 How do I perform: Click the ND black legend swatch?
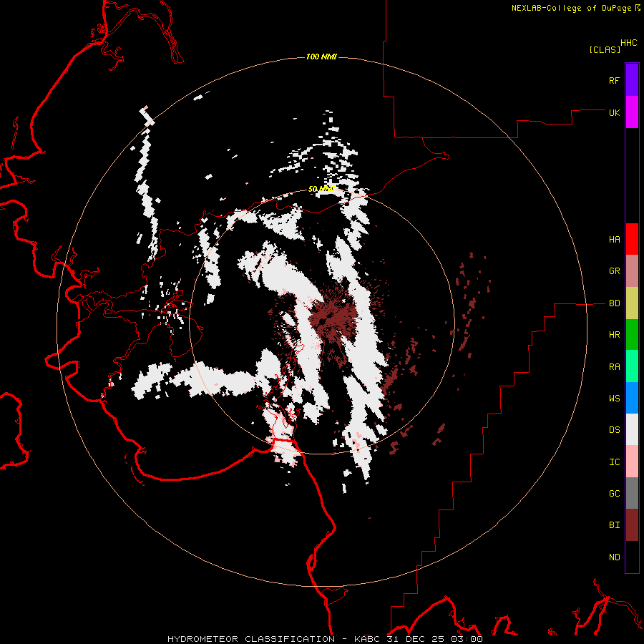coord(632,557)
